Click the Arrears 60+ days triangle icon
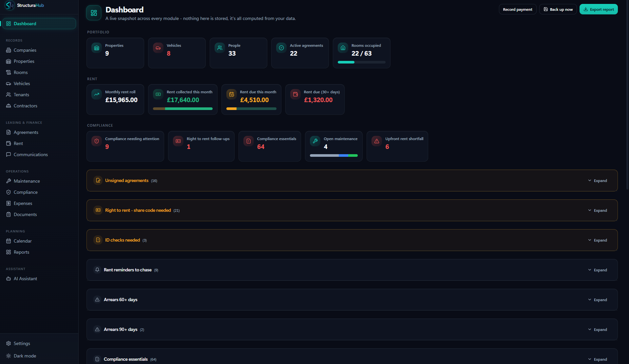Viewport: 629px width, 364px height. coord(97,300)
